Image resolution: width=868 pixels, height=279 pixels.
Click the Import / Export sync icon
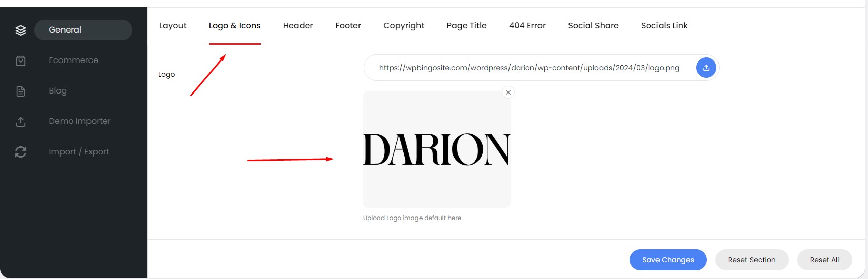click(x=21, y=152)
